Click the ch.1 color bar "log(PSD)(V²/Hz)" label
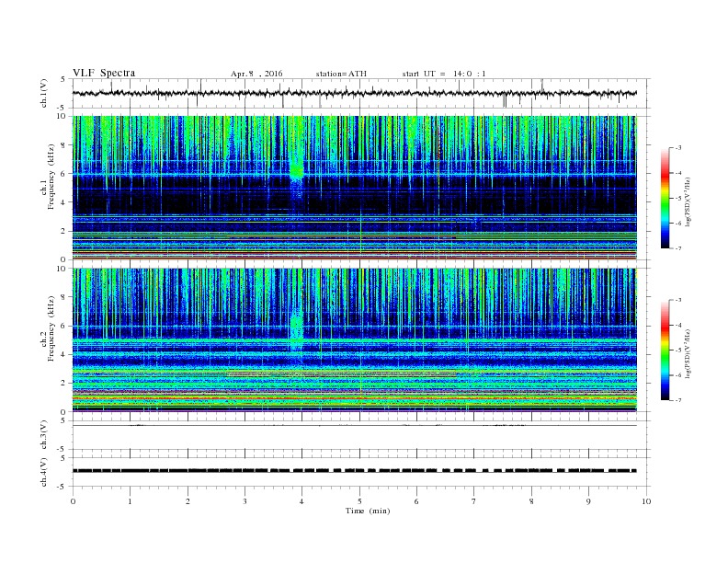The width and height of the screenshot is (728, 563). (x=688, y=201)
